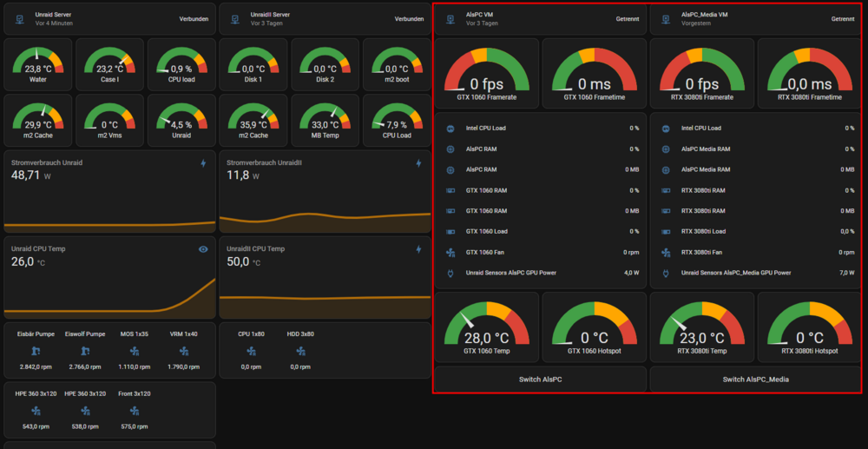Click the Eisbär Pumpe pump icon

pos(36,351)
